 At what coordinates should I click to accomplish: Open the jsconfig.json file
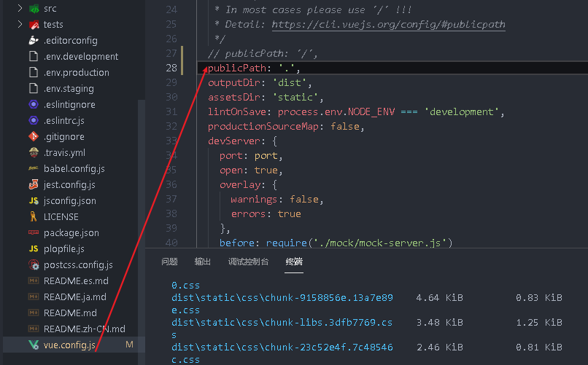tap(70, 200)
